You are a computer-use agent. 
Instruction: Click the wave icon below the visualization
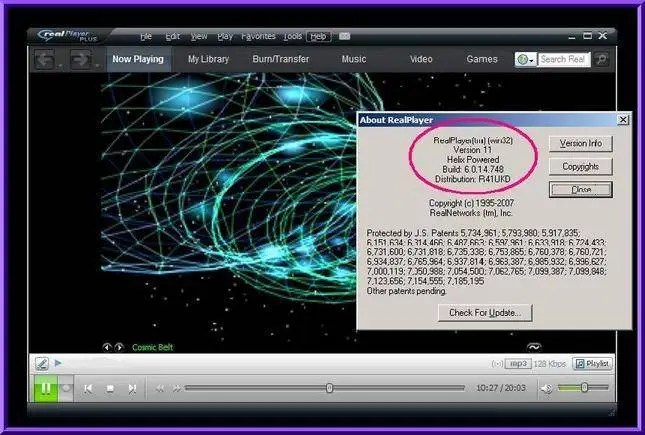tap(534, 347)
